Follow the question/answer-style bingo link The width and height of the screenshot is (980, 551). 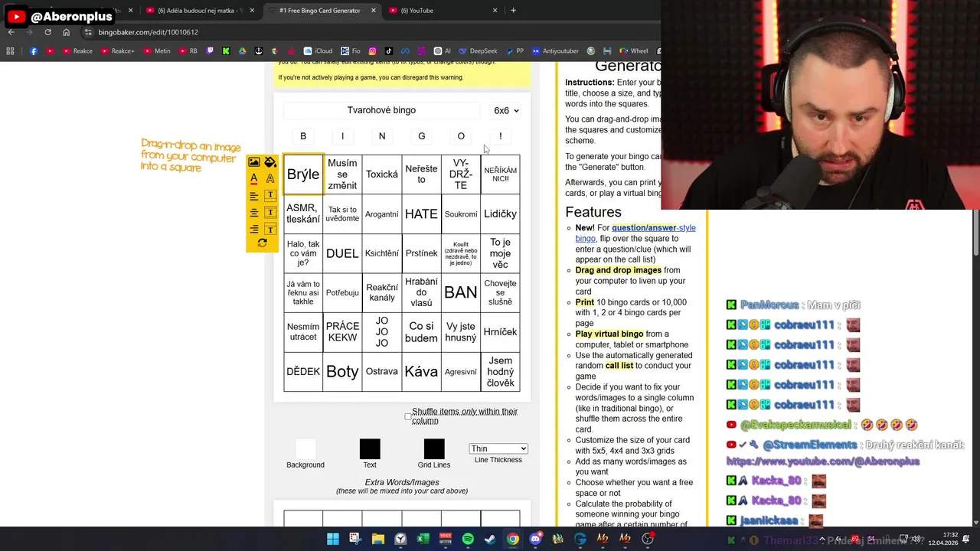pos(635,233)
